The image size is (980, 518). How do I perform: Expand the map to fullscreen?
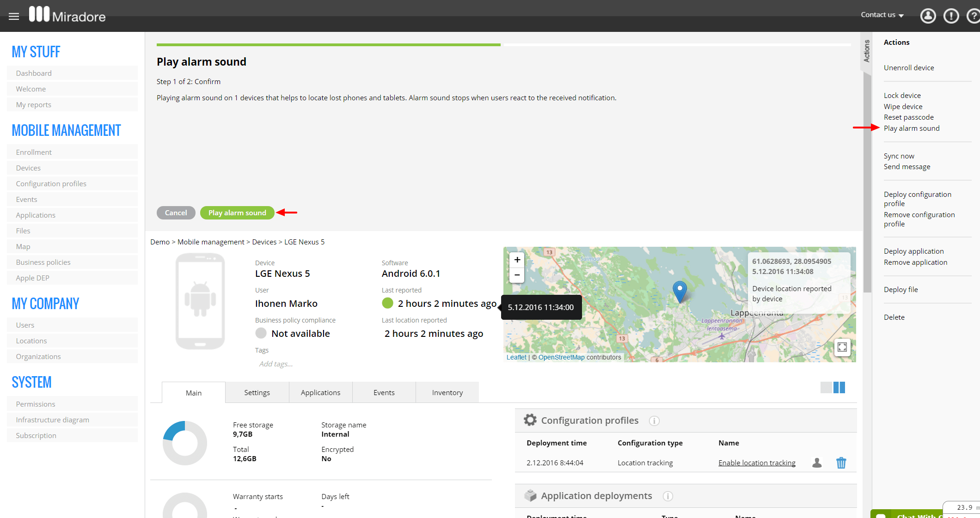tap(842, 347)
